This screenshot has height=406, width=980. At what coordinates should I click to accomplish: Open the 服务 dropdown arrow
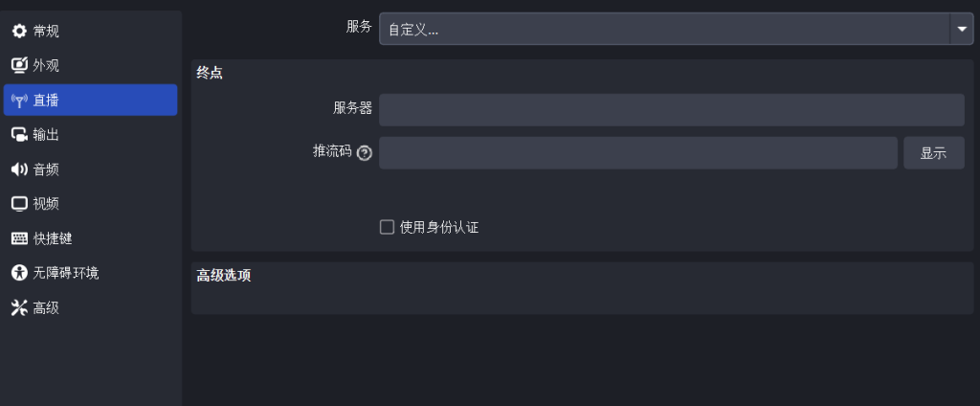(962, 29)
